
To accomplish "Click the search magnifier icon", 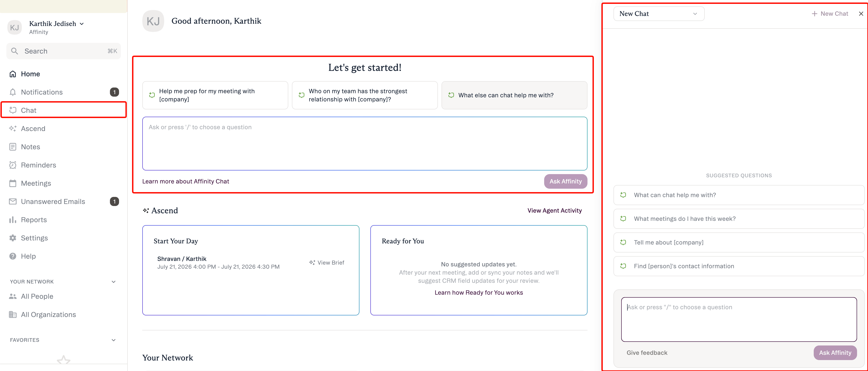I will click(15, 51).
